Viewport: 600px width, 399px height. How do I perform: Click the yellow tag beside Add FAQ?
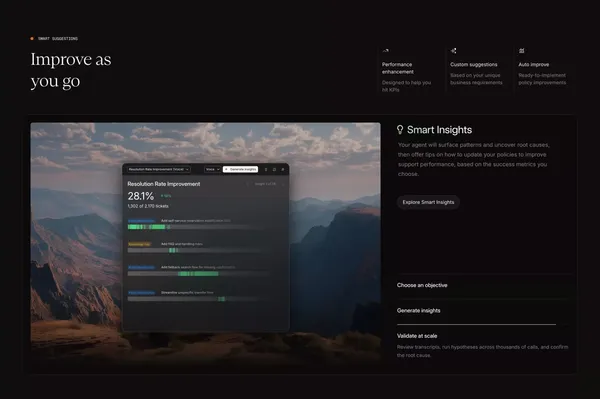click(x=139, y=244)
